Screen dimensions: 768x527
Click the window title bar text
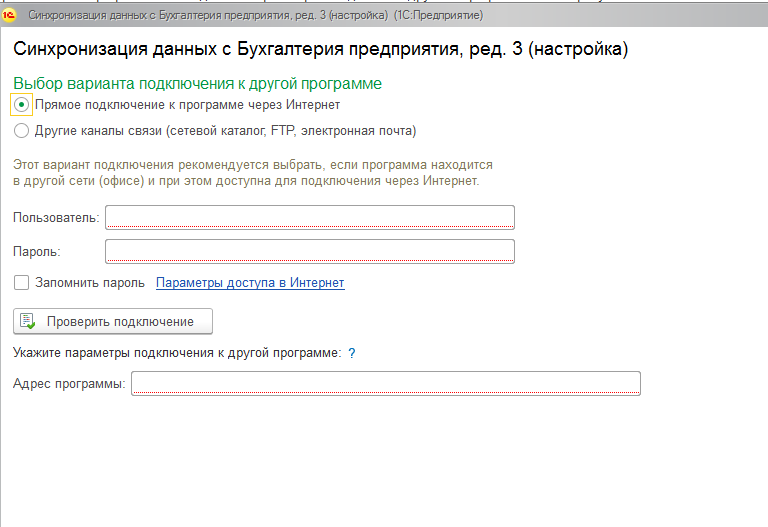tap(255, 16)
